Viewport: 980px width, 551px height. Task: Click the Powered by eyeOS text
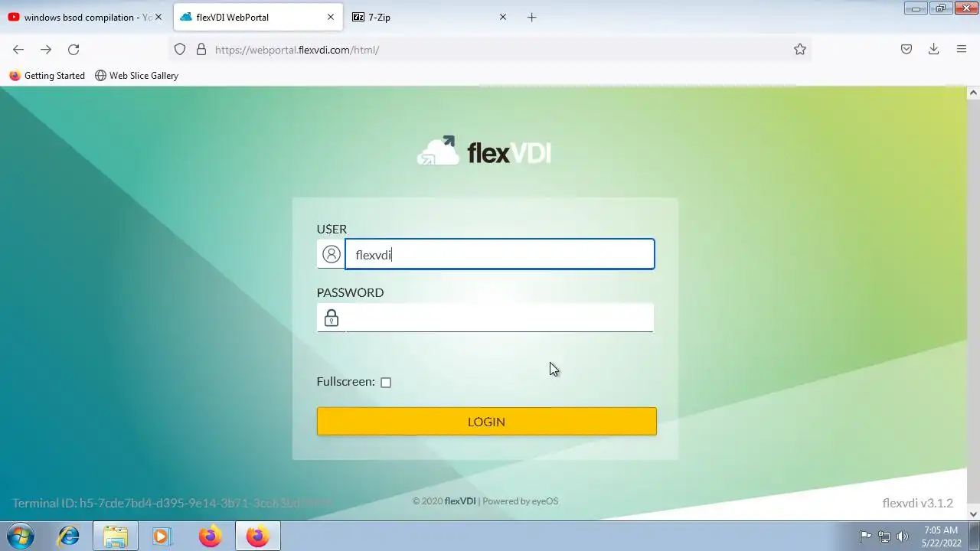520,501
